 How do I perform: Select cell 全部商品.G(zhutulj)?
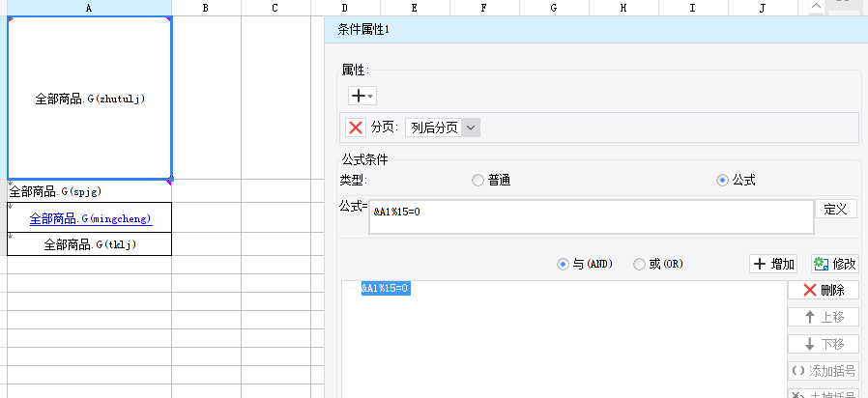point(90,98)
